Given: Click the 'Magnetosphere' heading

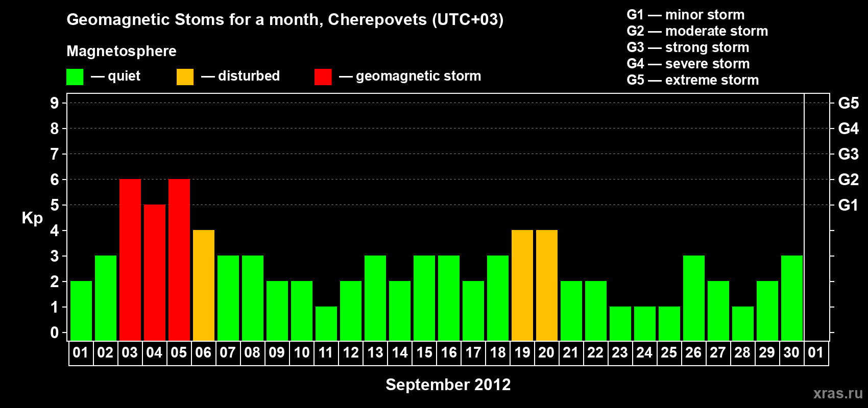Looking at the screenshot, I should tap(122, 51).
